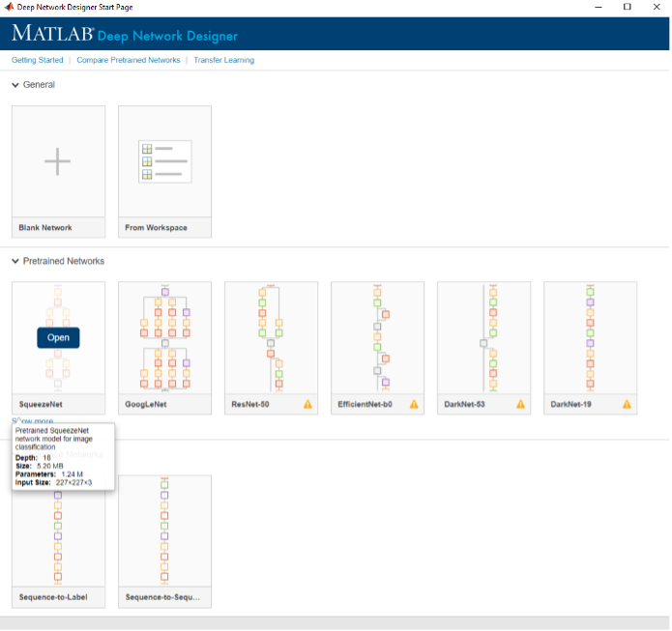Select the Sequence-to-Sequence network thumbnail
The height and width of the screenshot is (631, 672).
pyautogui.click(x=165, y=531)
